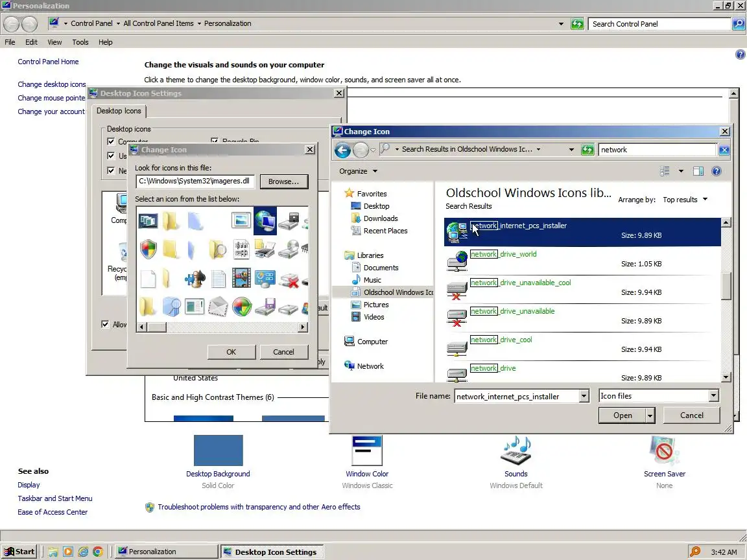The height and width of the screenshot is (560, 747).
Task: Click the Back arrow in file browser dialog
Action: click(x=342, y=150)
